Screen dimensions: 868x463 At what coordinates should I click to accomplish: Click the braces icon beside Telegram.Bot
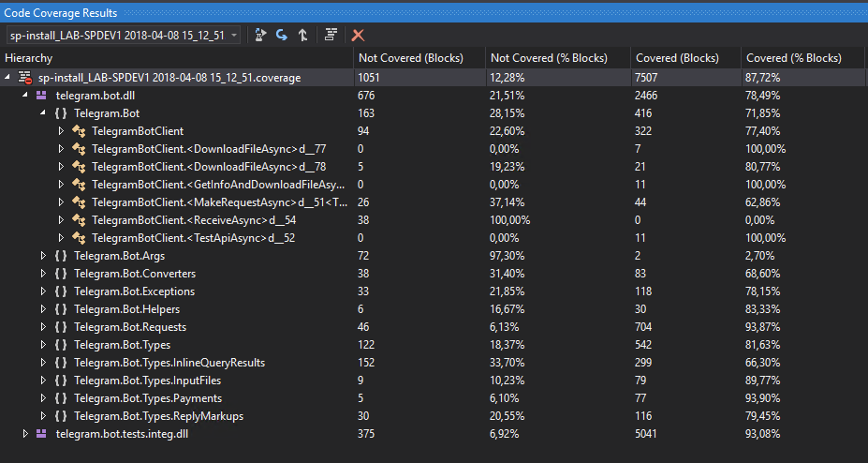pos(61,113)
